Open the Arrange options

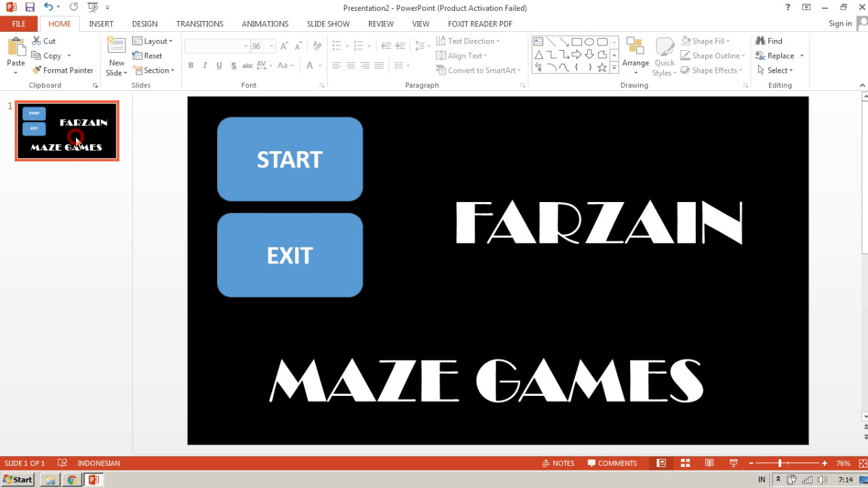635,54
